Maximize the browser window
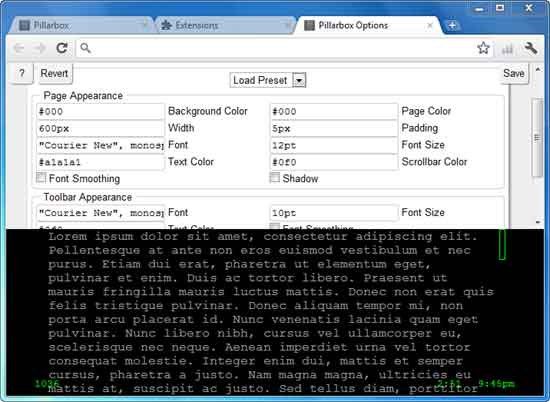 tap(500, 8)
